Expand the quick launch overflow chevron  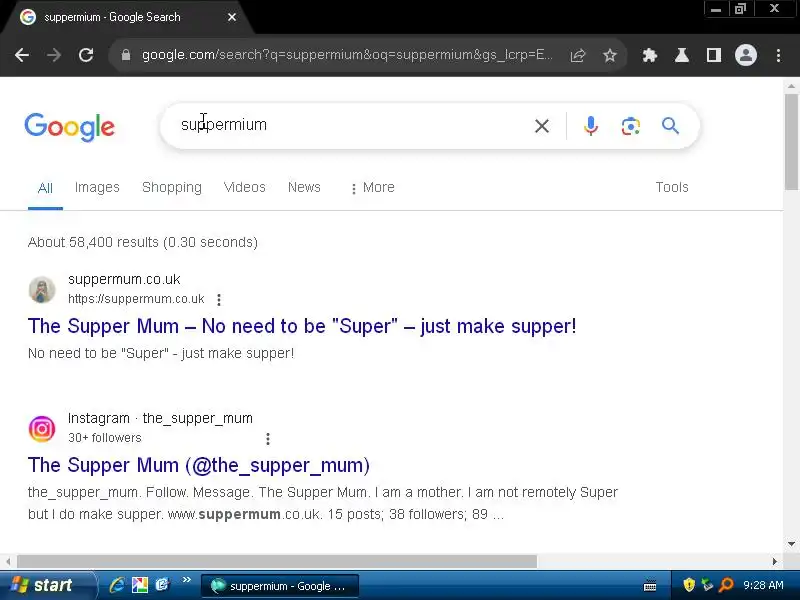[x=187, y=580]
